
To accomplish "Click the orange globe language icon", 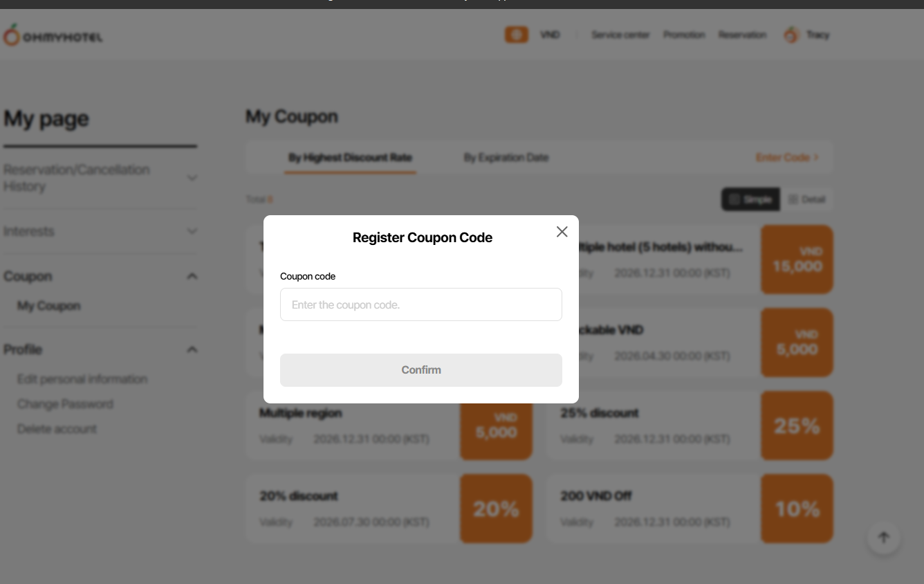I will 516,35.
